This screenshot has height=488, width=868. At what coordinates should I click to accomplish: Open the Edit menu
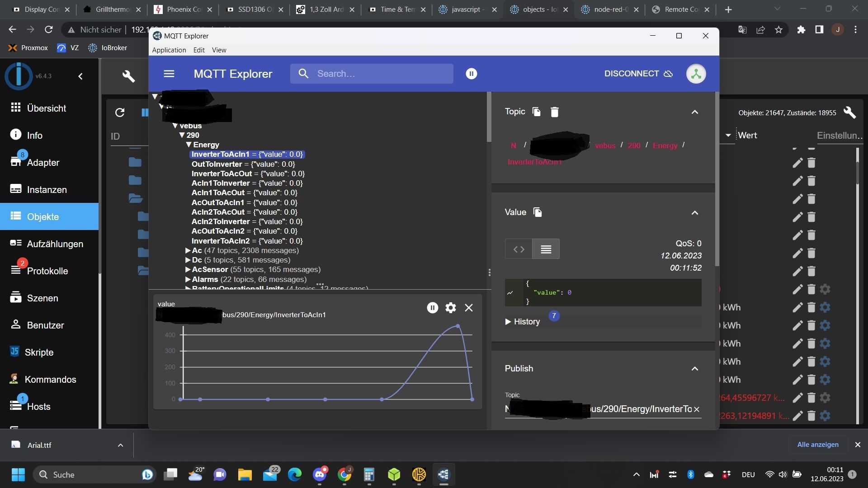199,50
